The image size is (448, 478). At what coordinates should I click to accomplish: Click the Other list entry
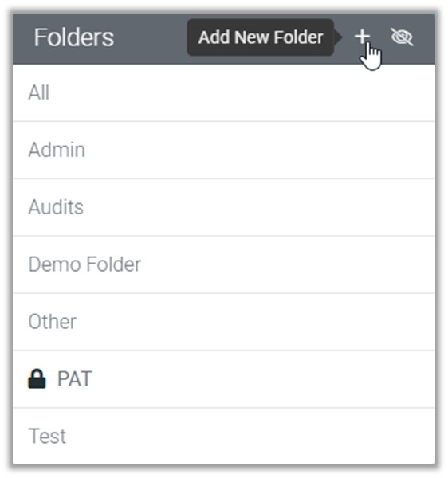(x=224, y=322)
